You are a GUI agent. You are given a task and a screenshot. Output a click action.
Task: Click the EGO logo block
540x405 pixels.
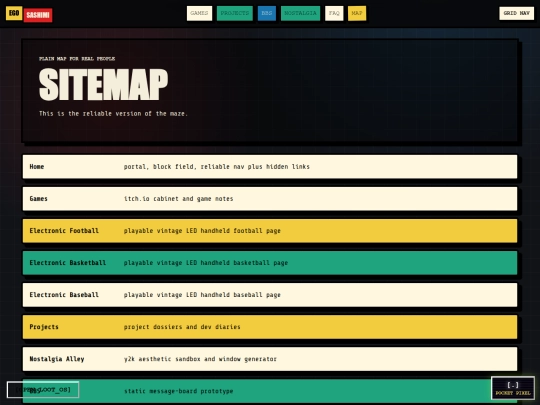[14, 13]
